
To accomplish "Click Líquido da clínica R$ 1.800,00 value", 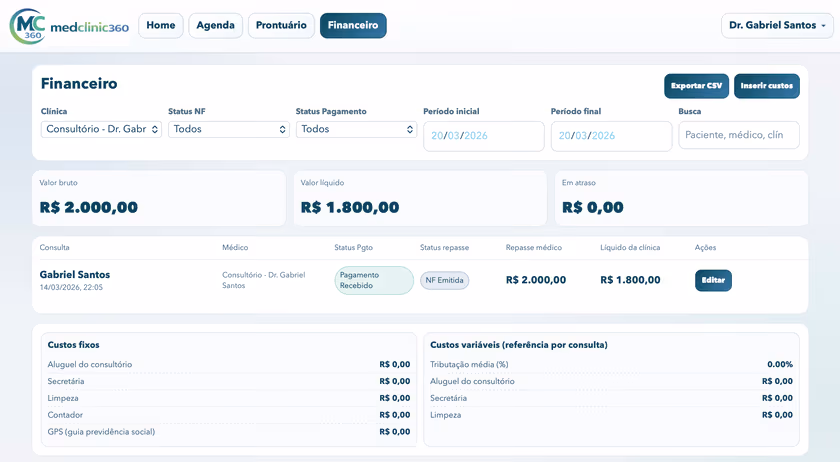I will tap(630, 280).
